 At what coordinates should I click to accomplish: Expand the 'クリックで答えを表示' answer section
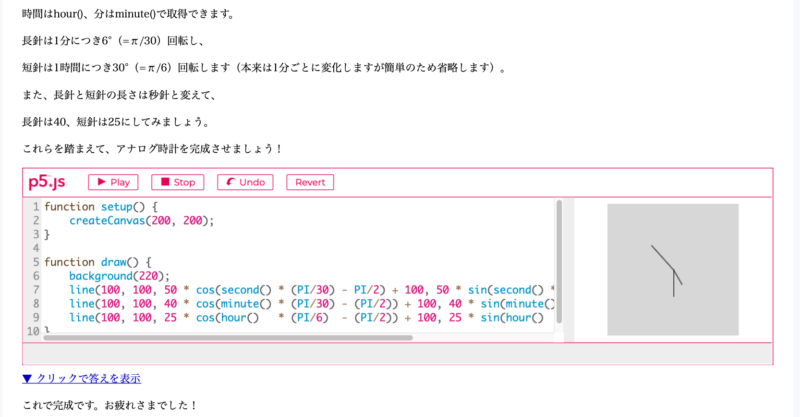point(81,378)
